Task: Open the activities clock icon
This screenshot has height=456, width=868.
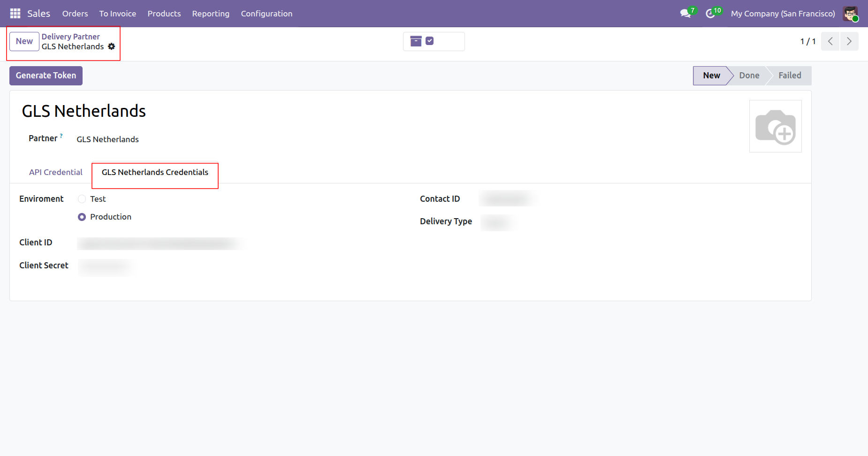Action: 711,14
